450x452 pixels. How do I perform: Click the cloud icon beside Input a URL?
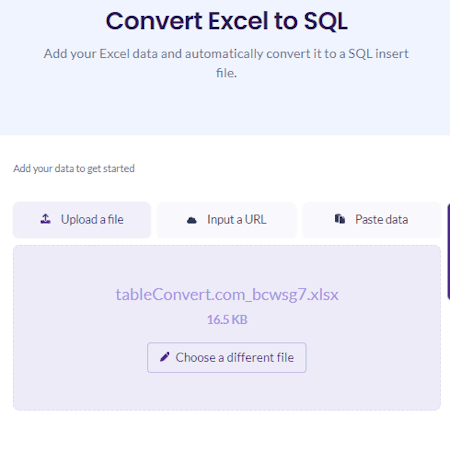pos(192,220)
